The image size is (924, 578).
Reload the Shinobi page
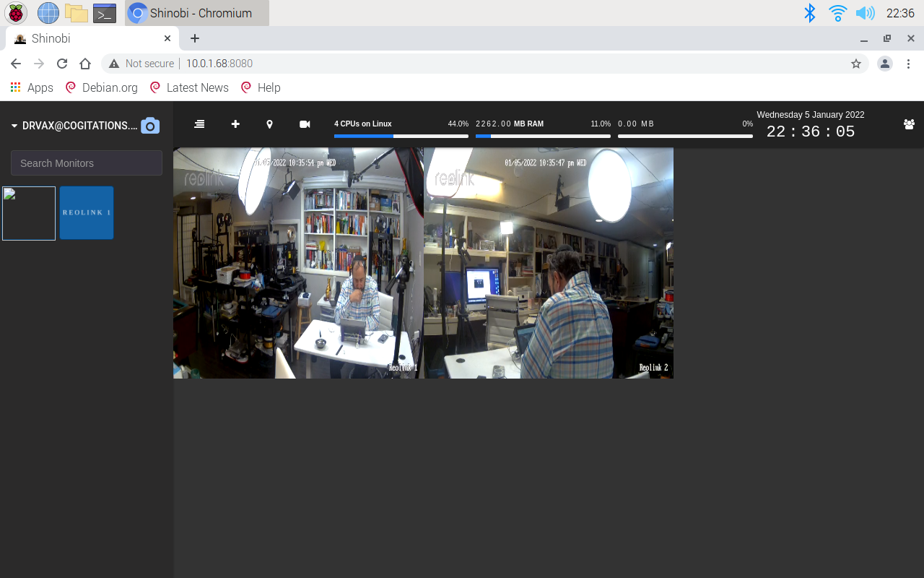(62, 64)
